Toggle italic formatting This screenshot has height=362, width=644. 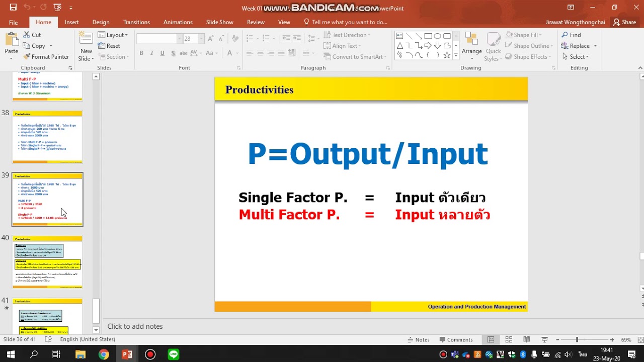(152, 53)
